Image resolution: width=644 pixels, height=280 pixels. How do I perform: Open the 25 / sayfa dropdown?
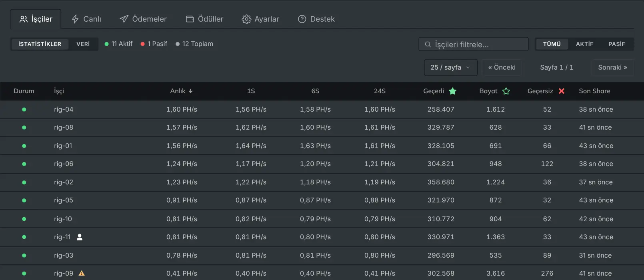tap(451, 68)
